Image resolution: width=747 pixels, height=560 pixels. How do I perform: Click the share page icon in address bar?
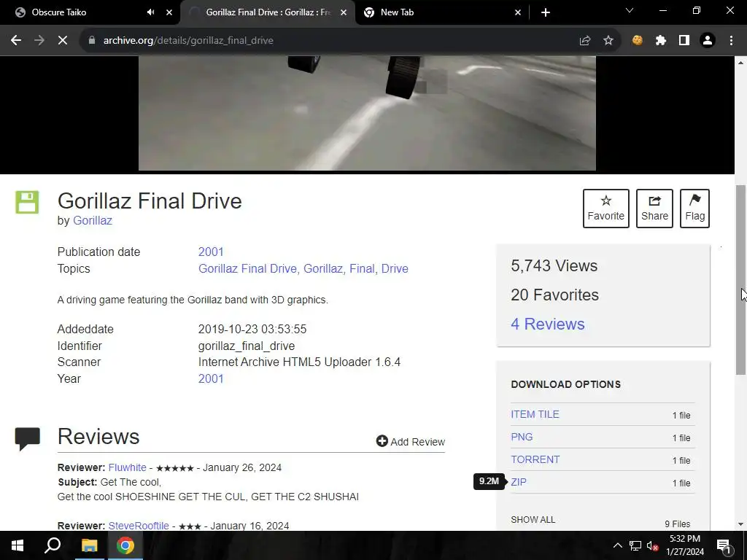click(585, 41)
